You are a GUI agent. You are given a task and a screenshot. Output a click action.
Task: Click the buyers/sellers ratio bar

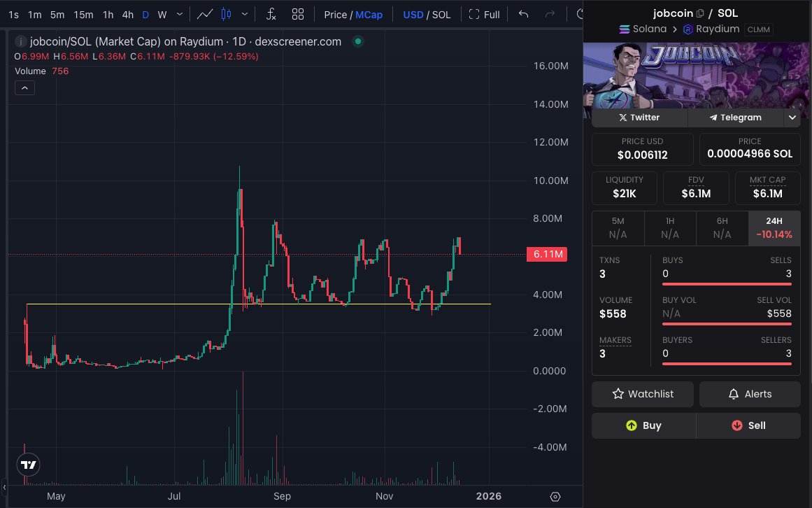727,364
